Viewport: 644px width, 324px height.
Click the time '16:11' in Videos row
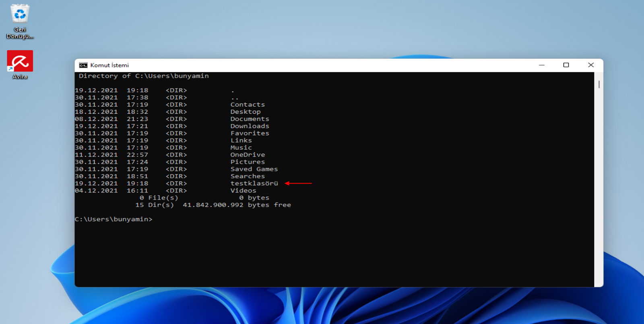pos(137,191)
